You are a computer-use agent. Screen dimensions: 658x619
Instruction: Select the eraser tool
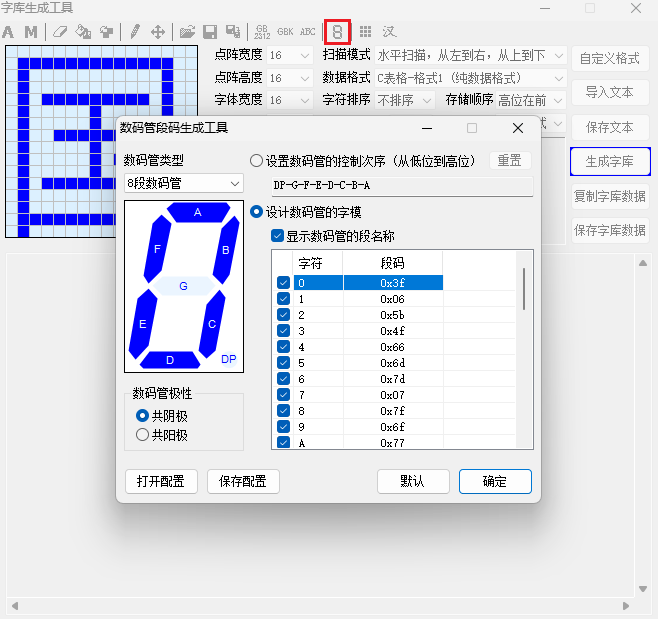point(60,32)
